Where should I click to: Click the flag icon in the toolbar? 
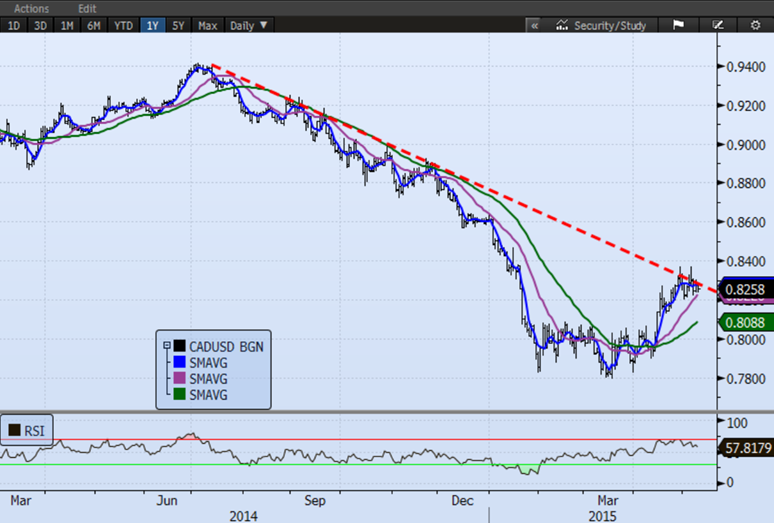(x=677, y=25)
